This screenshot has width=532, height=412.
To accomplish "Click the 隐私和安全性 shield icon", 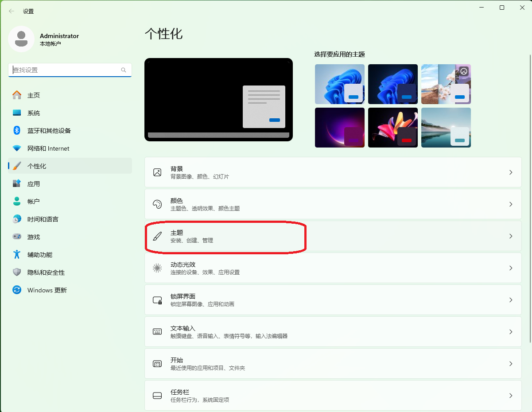I will (17, 272).
